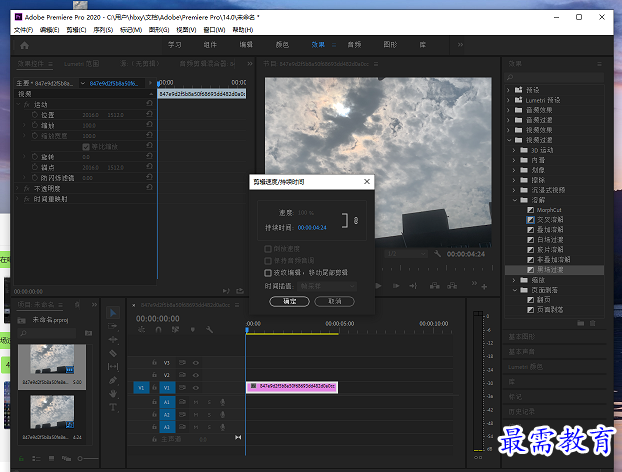Select the MorphCut transition
Image resolution: width=622 pixels, height=472 pixels.
tap(549, 210)
